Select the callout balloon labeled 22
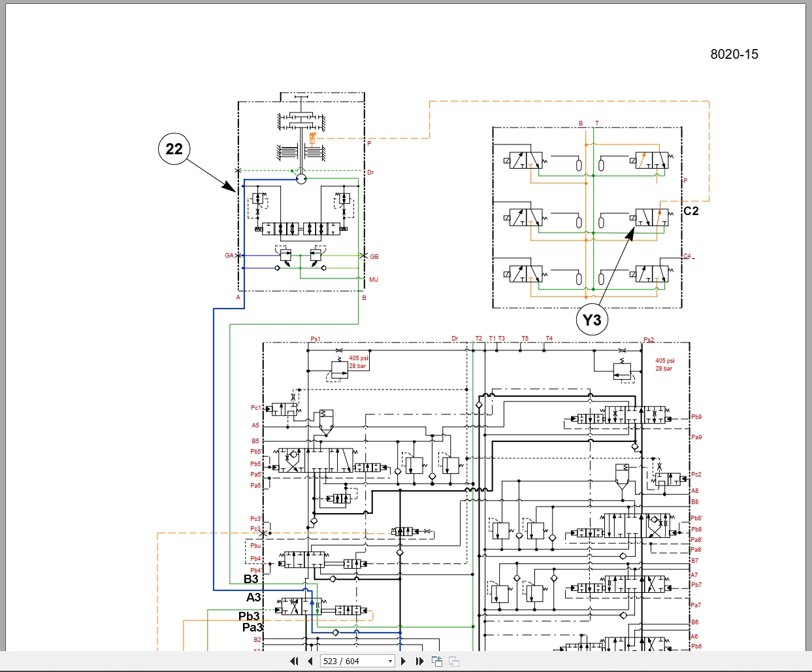This screenshot has width=812, height=672. point(174,149)
